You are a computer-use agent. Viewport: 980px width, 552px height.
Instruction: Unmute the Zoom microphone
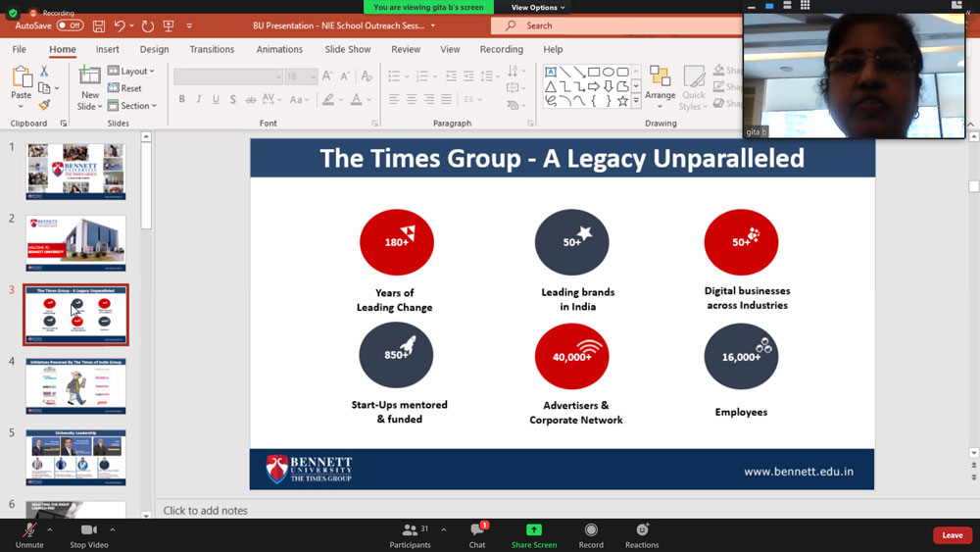tap(29, 535)
